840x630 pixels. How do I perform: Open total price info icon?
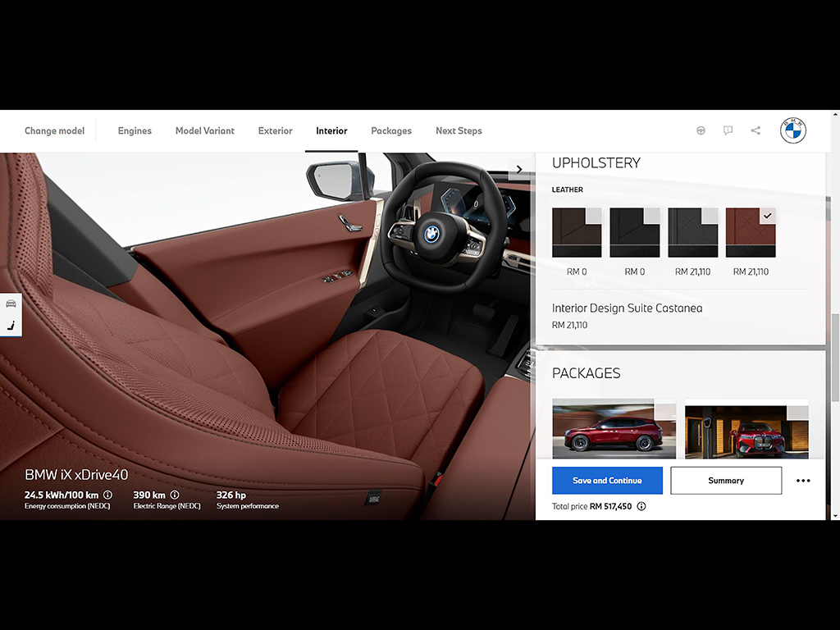641,506
